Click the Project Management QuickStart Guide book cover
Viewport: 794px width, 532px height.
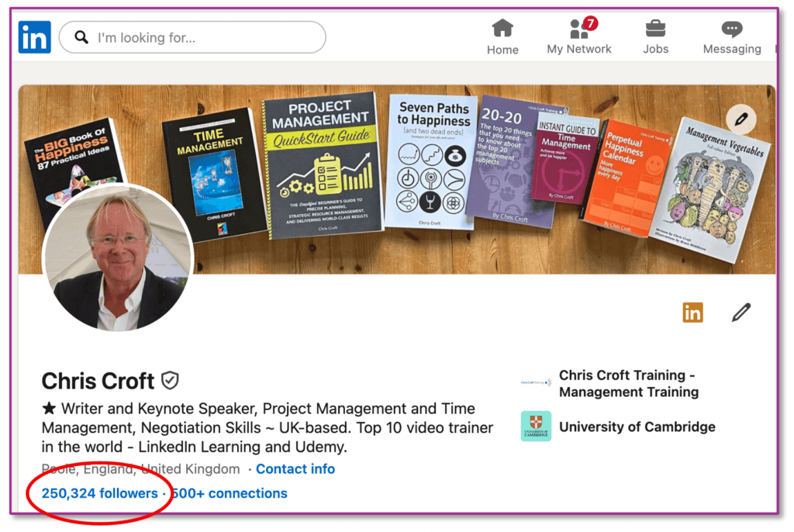323,164
